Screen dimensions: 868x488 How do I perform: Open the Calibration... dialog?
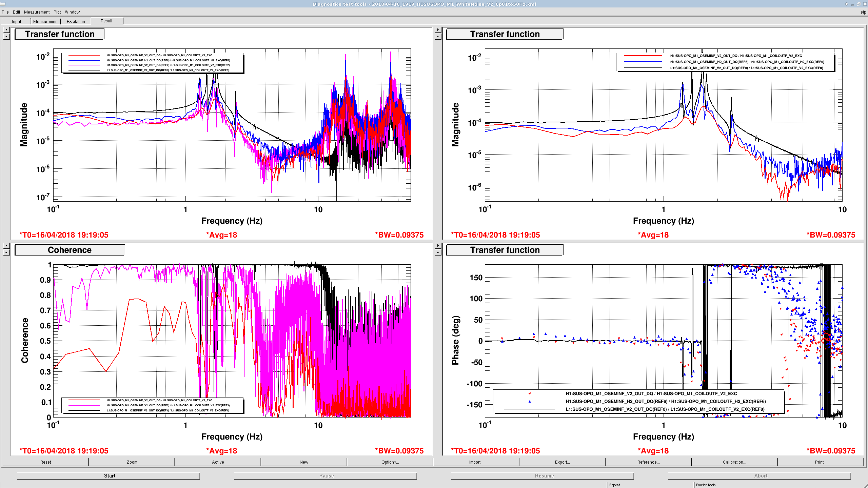(734, 462)
